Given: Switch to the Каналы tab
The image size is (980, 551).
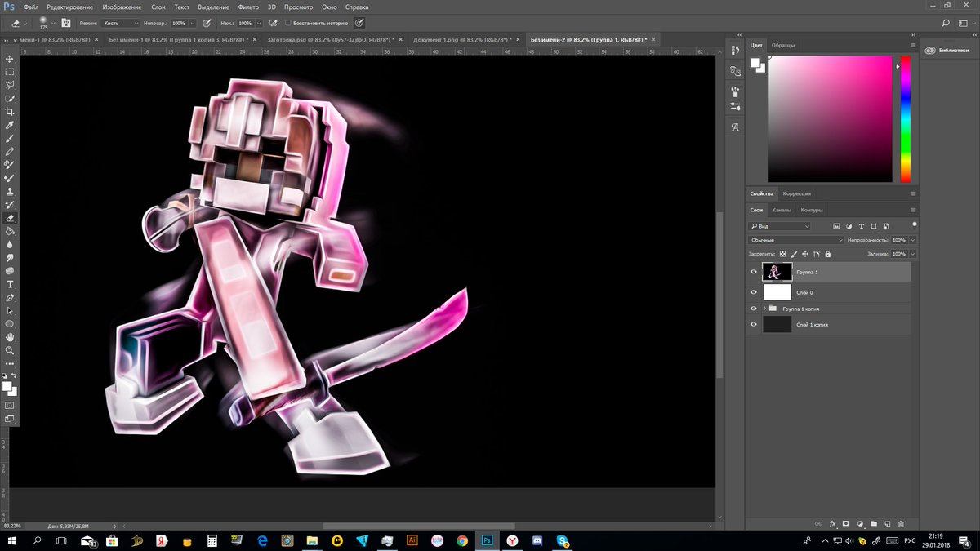Looking at the screenshot, I should tap(782, 210).
